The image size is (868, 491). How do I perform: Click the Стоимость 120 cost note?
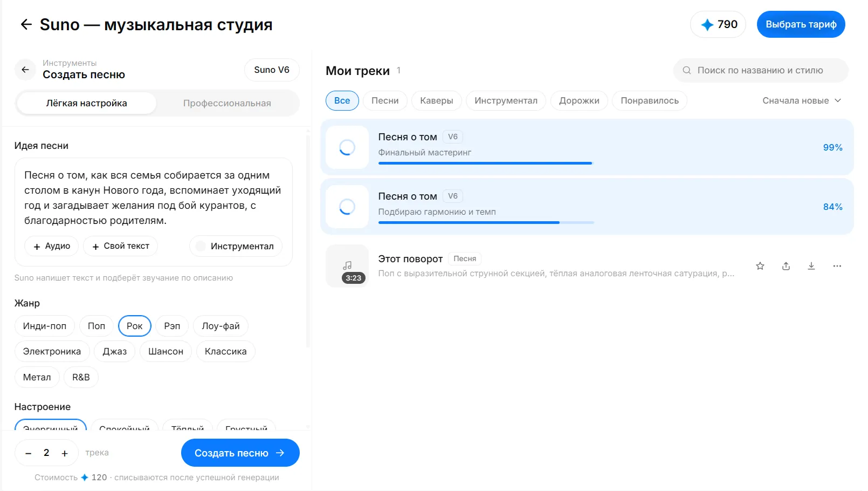[157, 477]
